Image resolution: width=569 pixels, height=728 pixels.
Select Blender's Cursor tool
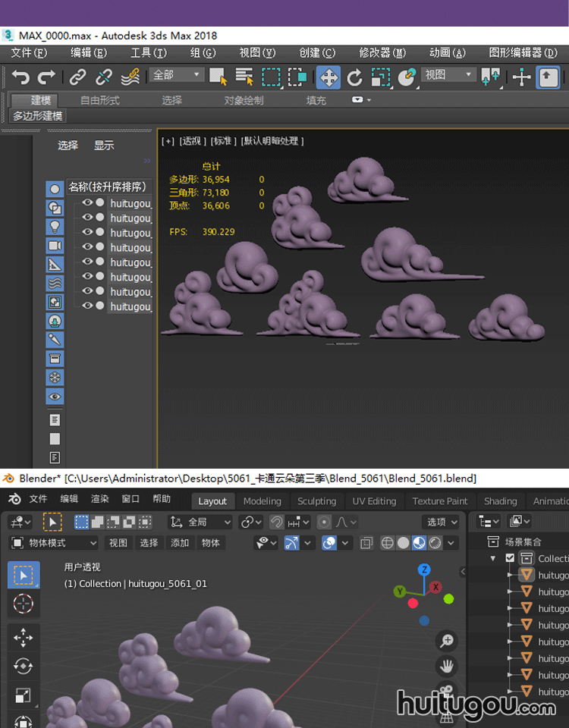click(24, 604)
